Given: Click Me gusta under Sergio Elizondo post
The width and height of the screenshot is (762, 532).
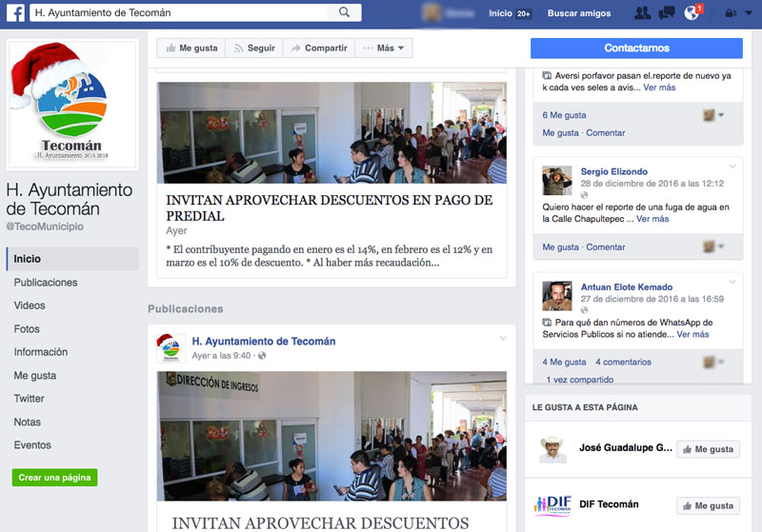Looking at the screenshot, I should point(560,247).
